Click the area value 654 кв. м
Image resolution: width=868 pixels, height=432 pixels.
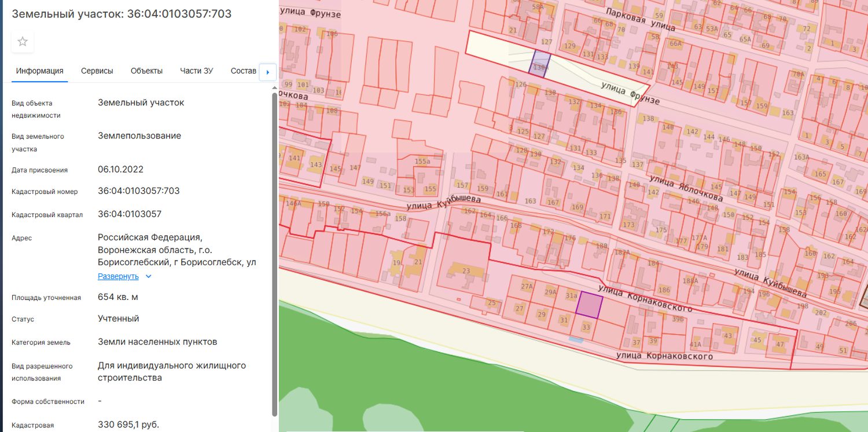(118, 297)
